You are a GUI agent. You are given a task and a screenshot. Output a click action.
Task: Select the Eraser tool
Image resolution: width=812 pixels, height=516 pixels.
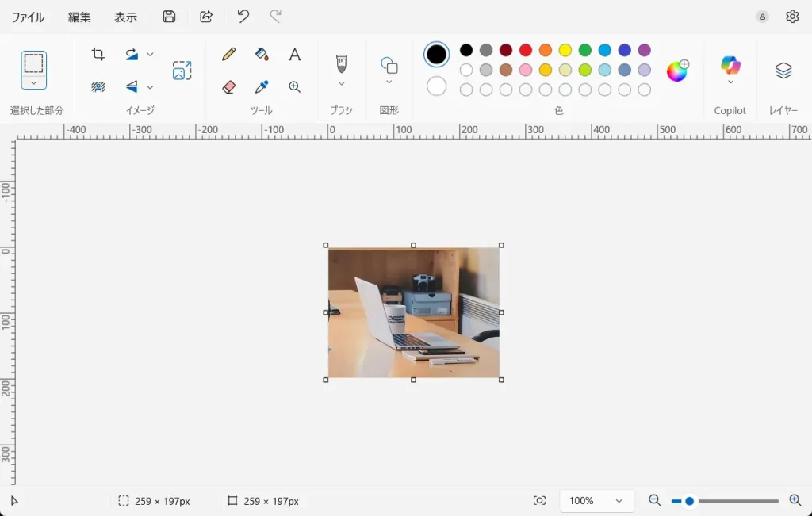[x=229, y=87]
